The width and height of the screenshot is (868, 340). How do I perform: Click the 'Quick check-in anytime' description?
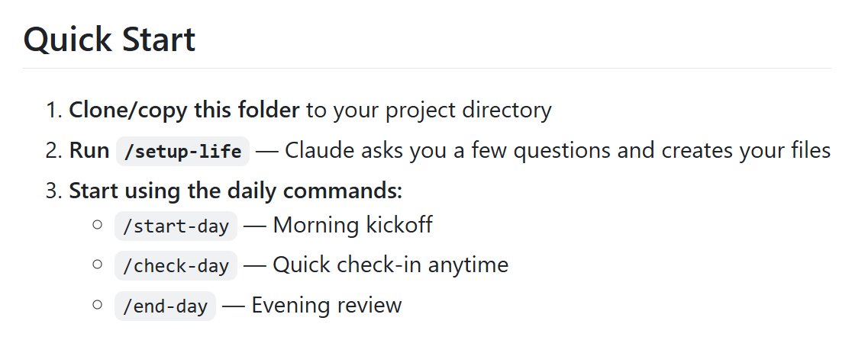click(x=390, y=265)
